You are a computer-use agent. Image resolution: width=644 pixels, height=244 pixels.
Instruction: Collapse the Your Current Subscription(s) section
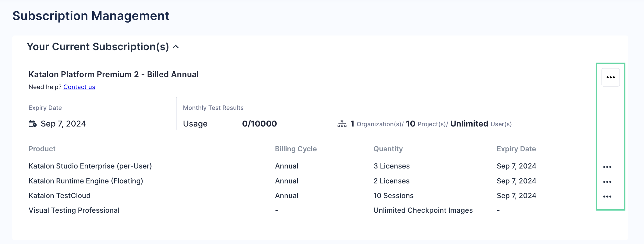[x=176, y=47]
